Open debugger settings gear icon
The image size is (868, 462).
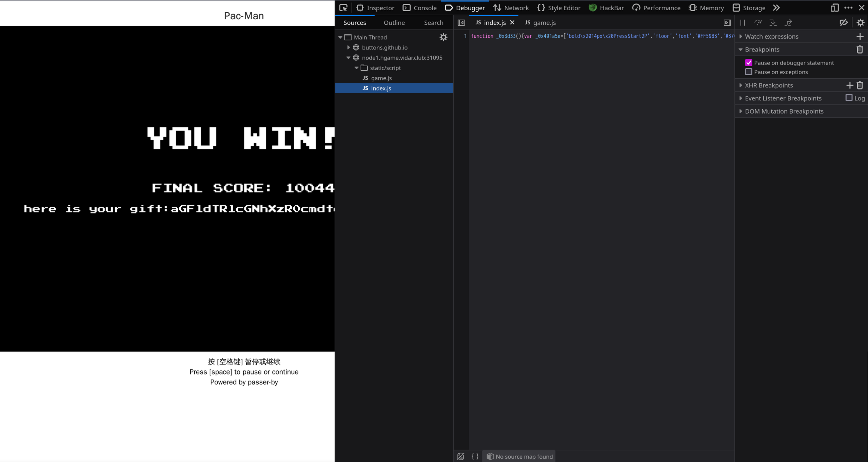[x=861, y=23]
